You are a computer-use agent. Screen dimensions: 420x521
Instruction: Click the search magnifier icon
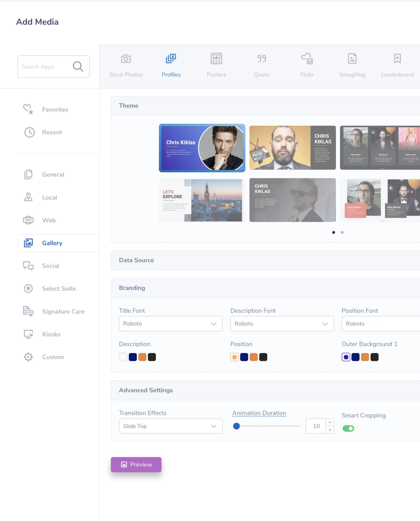78,66
